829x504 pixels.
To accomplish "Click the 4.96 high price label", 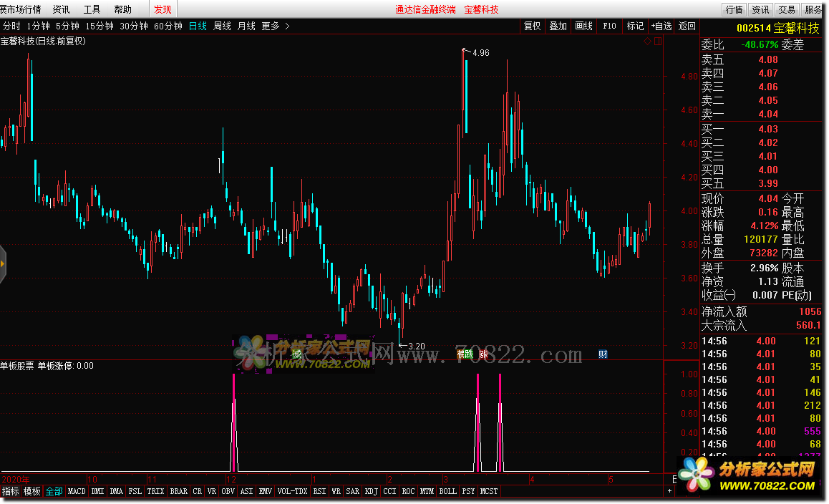I will [480, 53].
